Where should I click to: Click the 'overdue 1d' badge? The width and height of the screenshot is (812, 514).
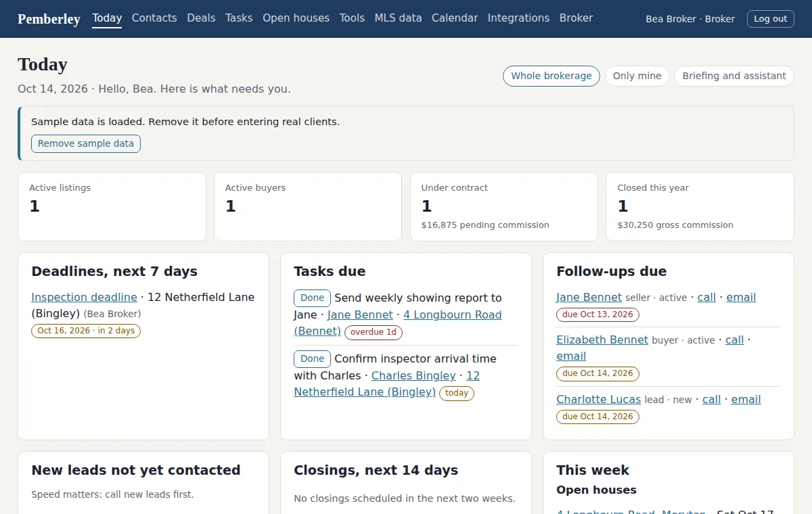click(374, 332)
